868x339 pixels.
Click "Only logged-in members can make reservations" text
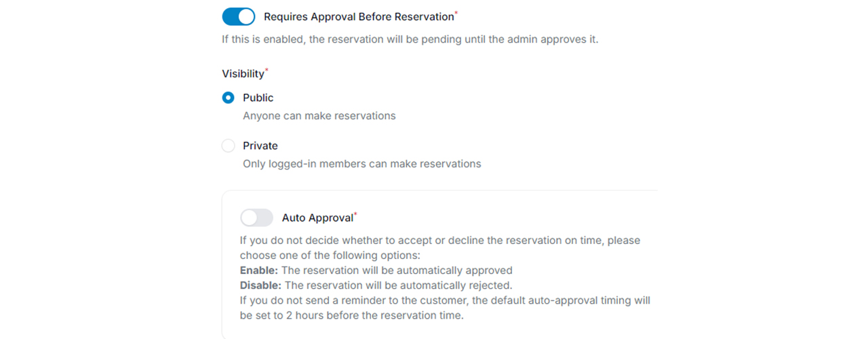[361, 163]
